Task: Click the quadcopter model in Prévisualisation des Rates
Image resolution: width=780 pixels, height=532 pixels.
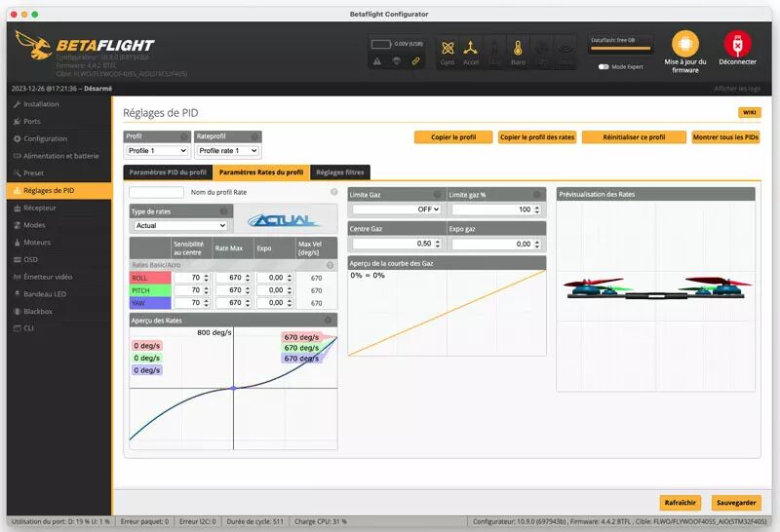Action: (656, 288)
